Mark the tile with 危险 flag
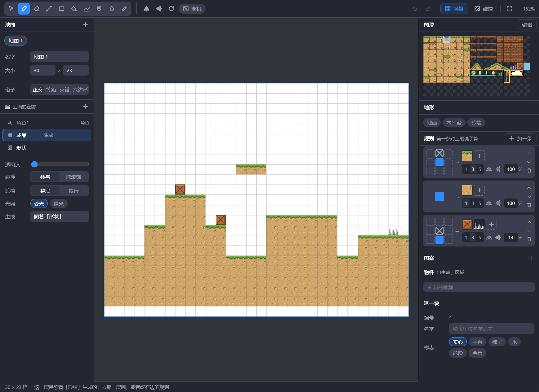The height and width of the screenshot is (392, 539). point(458,353)
